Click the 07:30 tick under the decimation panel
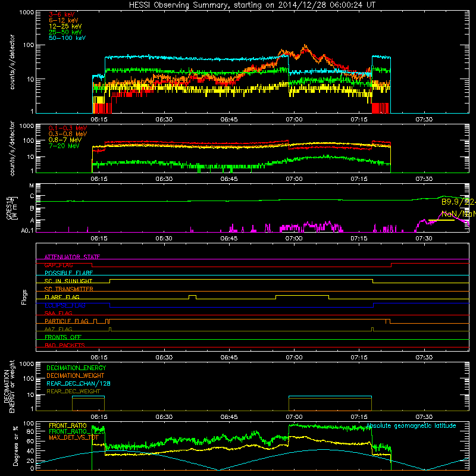Image resolution: width=476 pixels, height=476 pixels. tap(424, 417)
